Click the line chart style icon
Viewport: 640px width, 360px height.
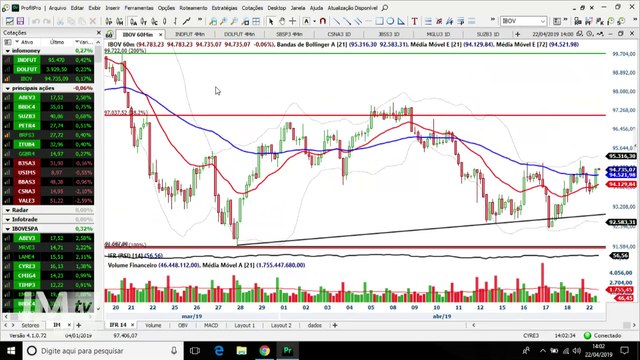187,21
